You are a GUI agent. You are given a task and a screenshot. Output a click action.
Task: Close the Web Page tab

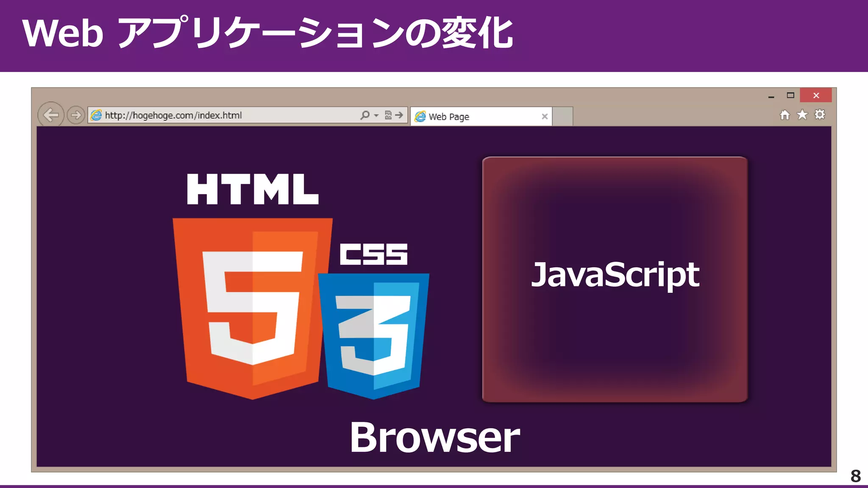(x=545, y=116)
